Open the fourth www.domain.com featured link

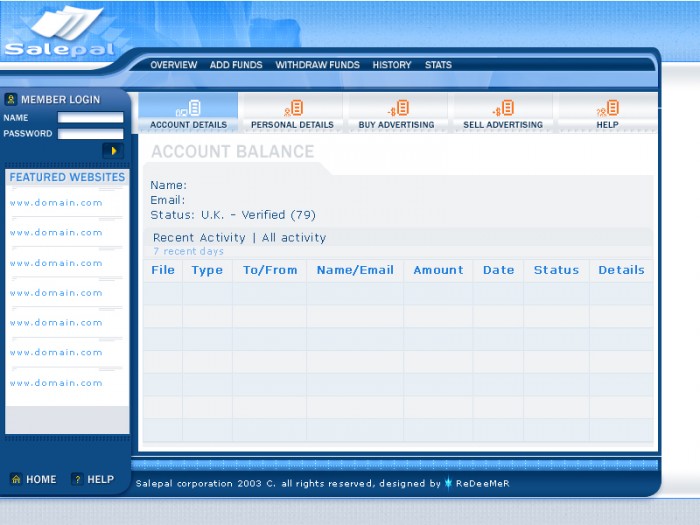point(56,293)
